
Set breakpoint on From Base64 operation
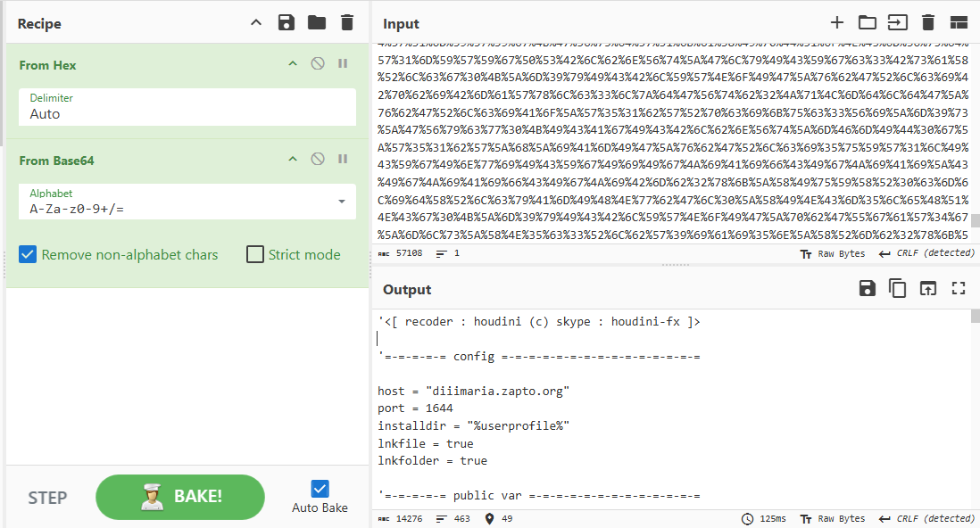[343, 159]
